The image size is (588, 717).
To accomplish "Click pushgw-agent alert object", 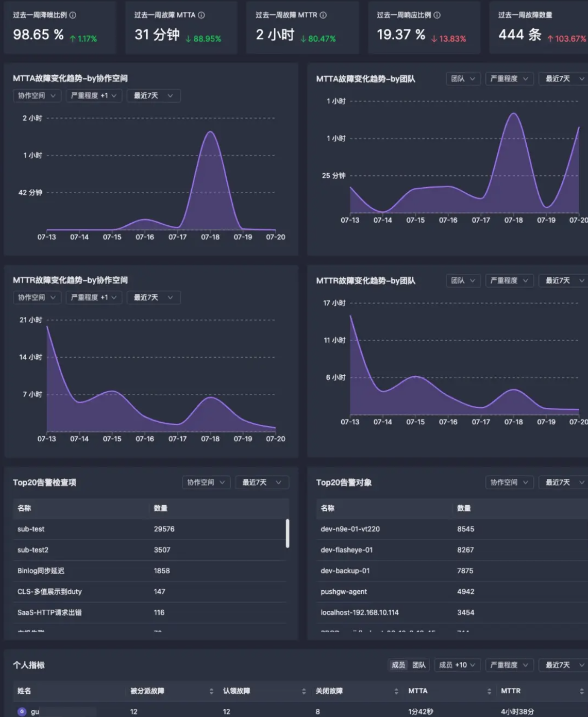I will [x=344, y=592].
